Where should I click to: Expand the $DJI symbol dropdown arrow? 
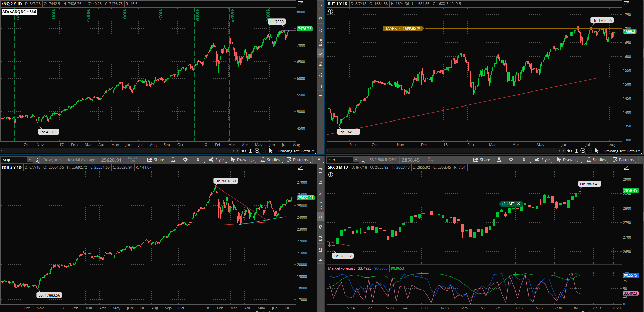click(x=30, y=160)
